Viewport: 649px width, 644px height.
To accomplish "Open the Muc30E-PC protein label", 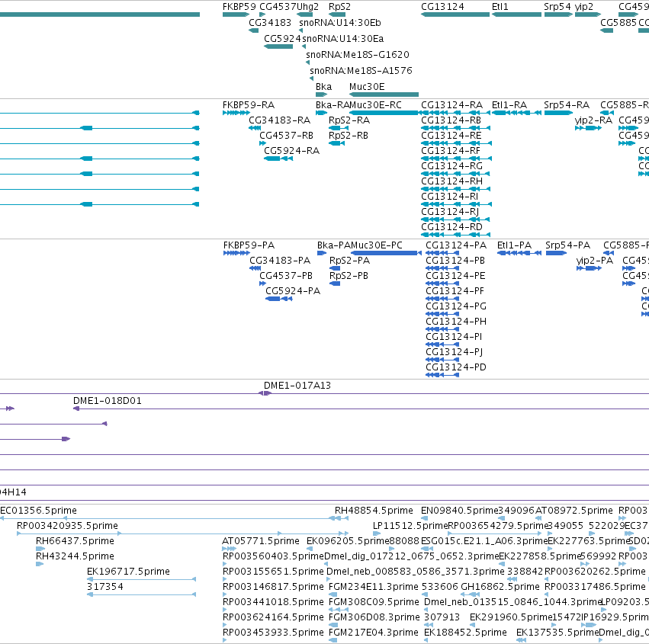I will pos(376,245).
